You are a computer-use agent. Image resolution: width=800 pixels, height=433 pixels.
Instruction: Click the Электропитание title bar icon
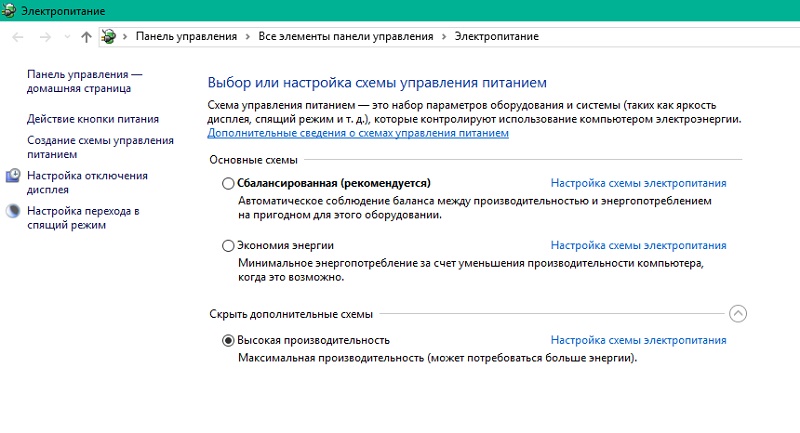(x=10, y=9)
